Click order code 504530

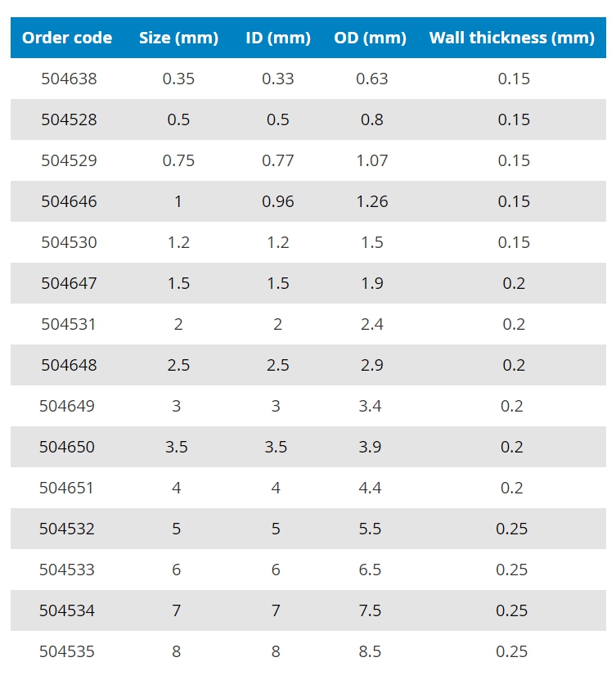[x=69, y=242]
